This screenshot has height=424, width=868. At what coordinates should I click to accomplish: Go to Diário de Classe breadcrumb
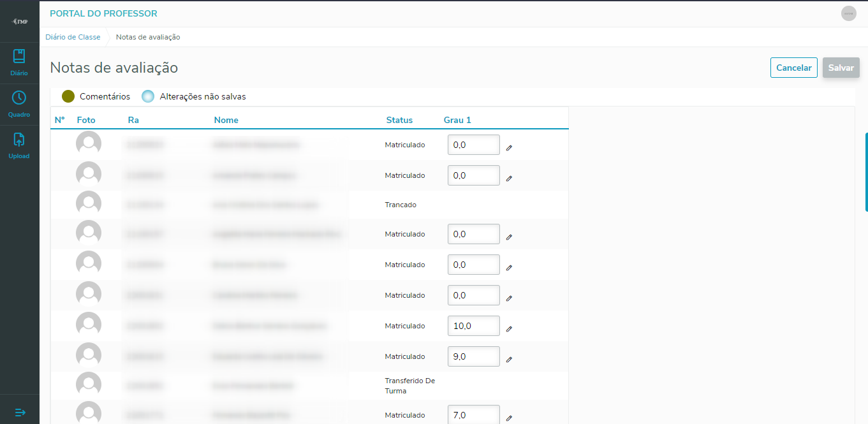pos(73,37)
